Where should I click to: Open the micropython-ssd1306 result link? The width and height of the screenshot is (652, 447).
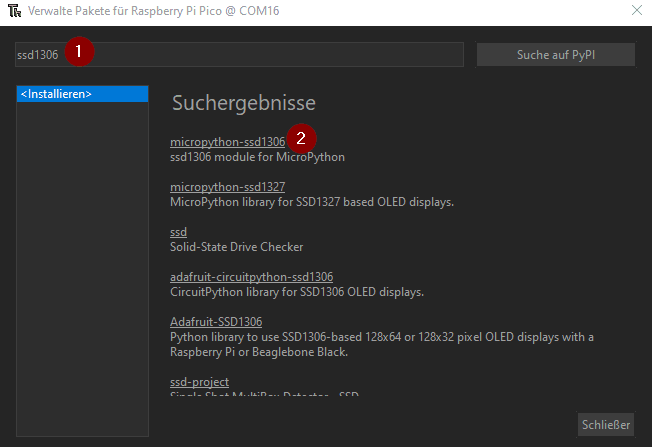point(227,142)
